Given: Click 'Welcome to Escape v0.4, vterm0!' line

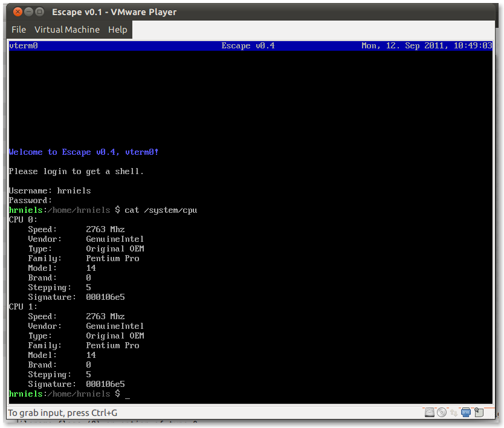Looking at the screenshot, I should pos(83,152).
